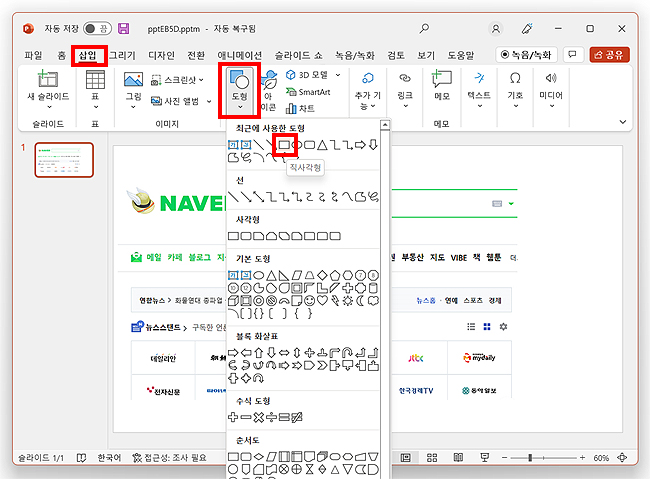This screenshot has height=479, width=650.
Task: Collapse the ribbon using the chevron
Action: (x=622, y=122)
